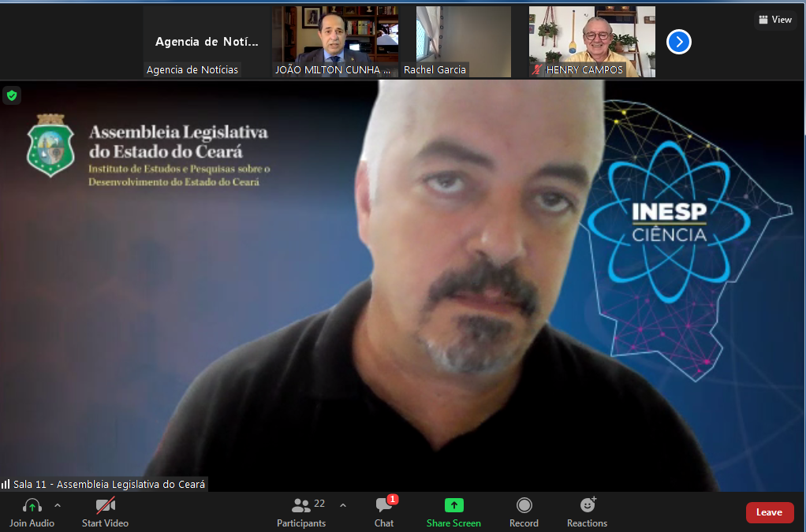The height and width of the screenshot is (532, 806).
Task: Click the unread chat notification badge
Action: click(x=393, y=499)
